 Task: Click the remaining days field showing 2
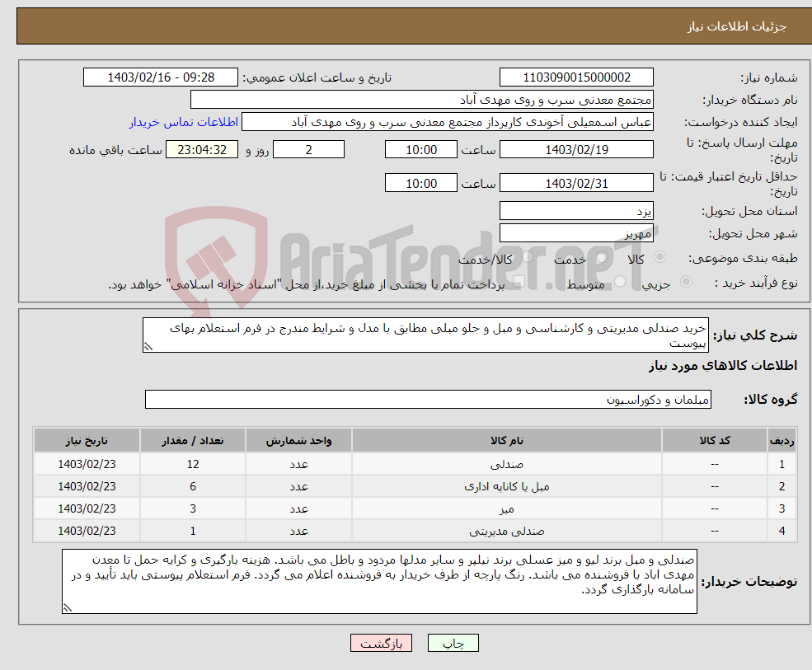pos(308,150)
